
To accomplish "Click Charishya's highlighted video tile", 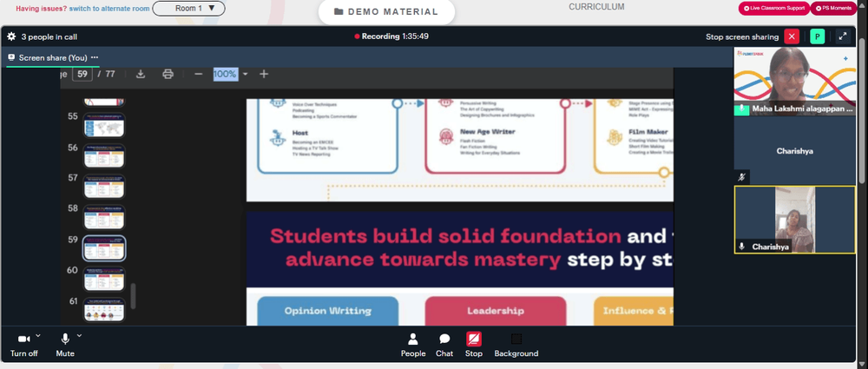I will coord(794,220).
